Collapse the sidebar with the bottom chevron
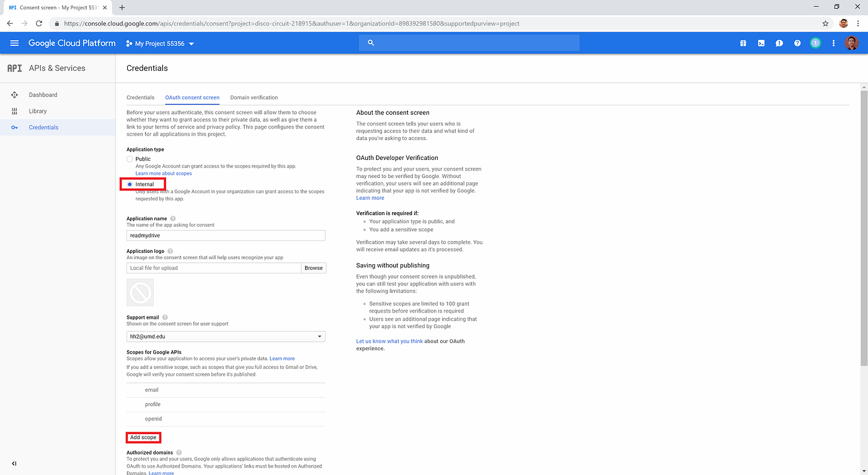Image resolution: width=868 pixels, height=475 pixels. [x=14, y=463]
